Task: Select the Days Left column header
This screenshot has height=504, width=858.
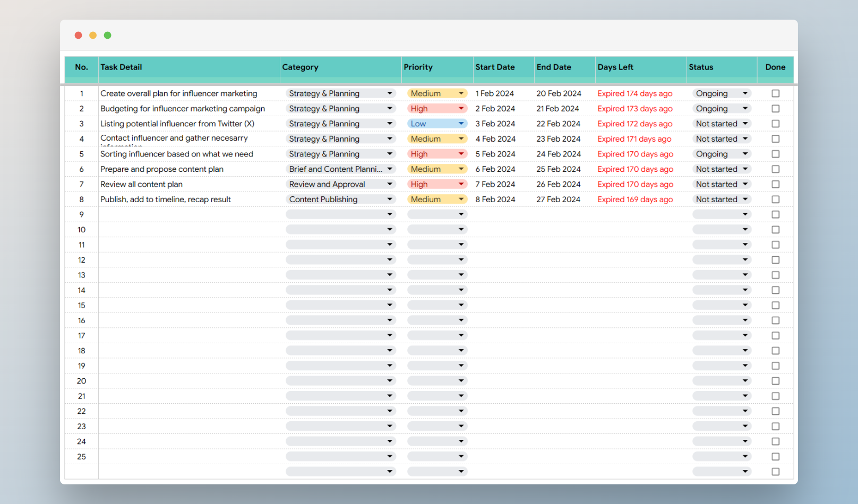Action: pyautogui.click(x=641, y=67)
